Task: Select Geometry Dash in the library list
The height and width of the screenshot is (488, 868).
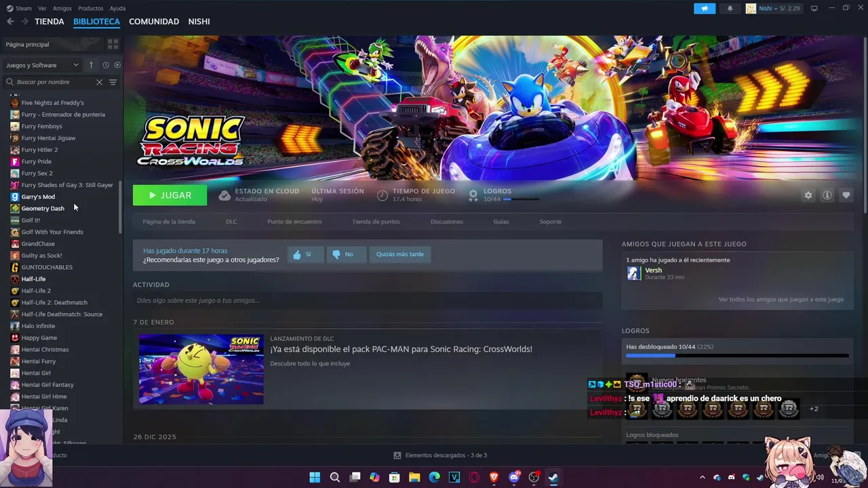Action: click(43, 208)
